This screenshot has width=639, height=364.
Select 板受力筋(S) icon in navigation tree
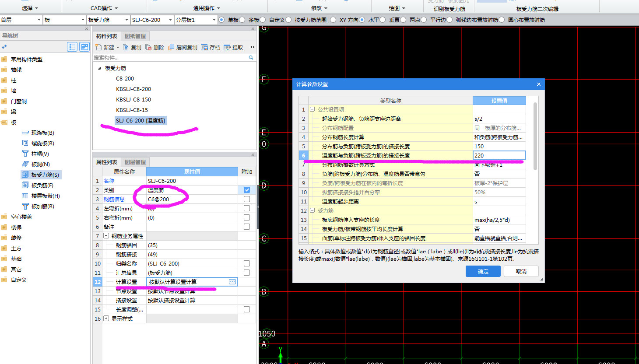pyautogui.click(x=25, y=175)
